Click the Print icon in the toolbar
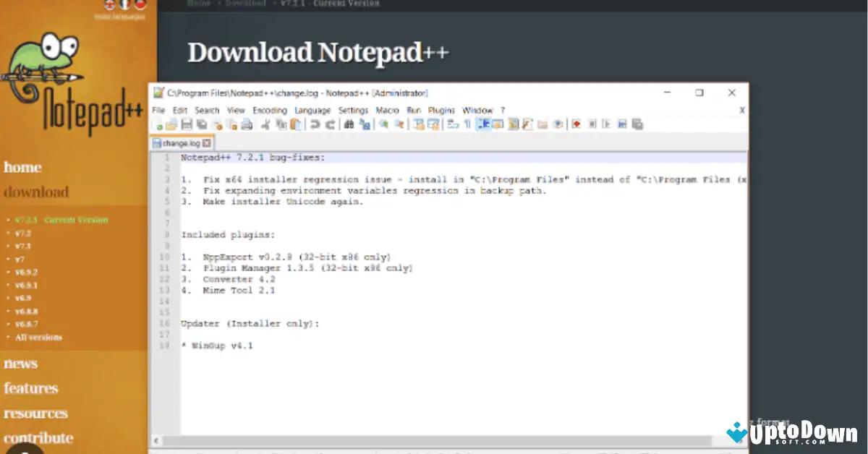Screen dimensions: 868x454 pyautogui.click(x=247, y=124)
